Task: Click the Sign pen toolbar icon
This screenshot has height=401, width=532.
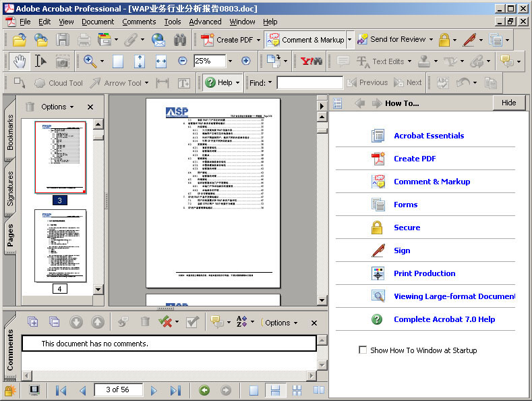Action: coord(469,40)
